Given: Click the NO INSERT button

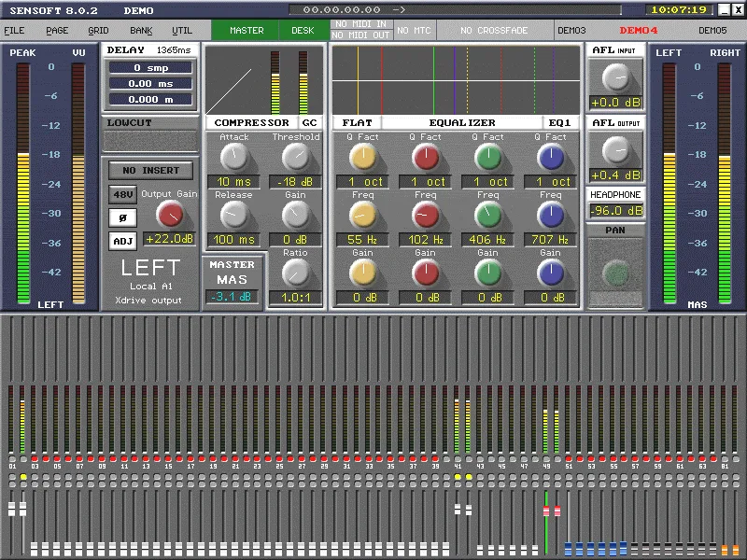Looking at the screenshot, I should pos(151,171).
